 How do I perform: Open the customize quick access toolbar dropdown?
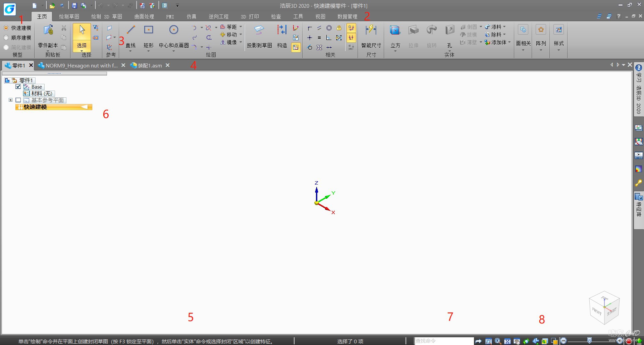pos(177,6)
